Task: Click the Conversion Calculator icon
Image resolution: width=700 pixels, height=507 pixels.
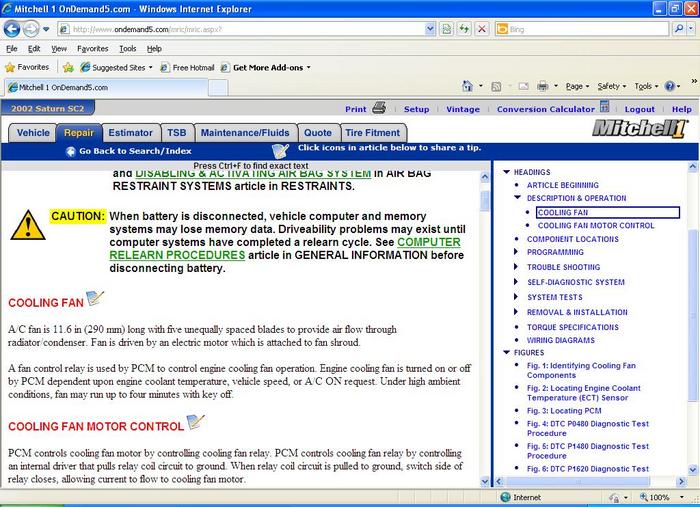Action: (x=604, y=107)
